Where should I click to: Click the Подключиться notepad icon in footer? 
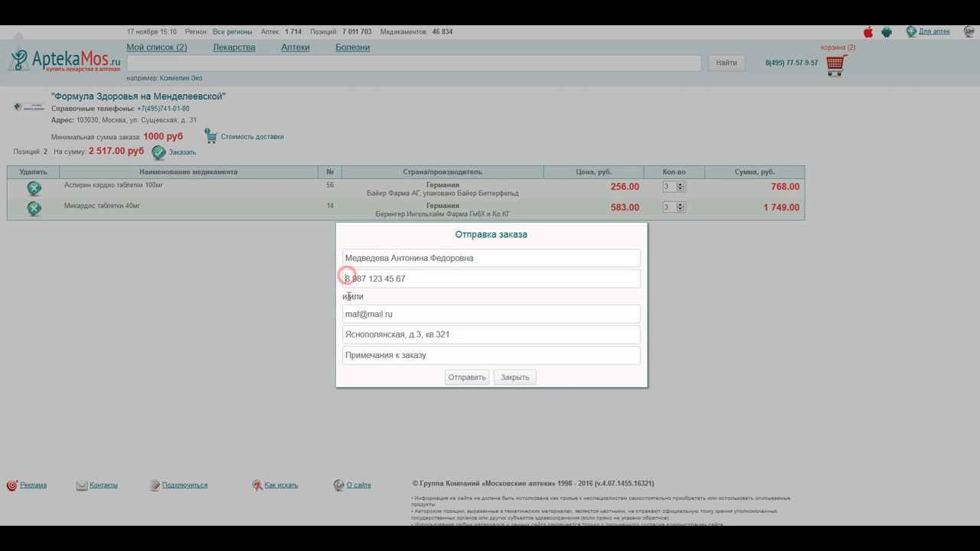coord(155,485)
